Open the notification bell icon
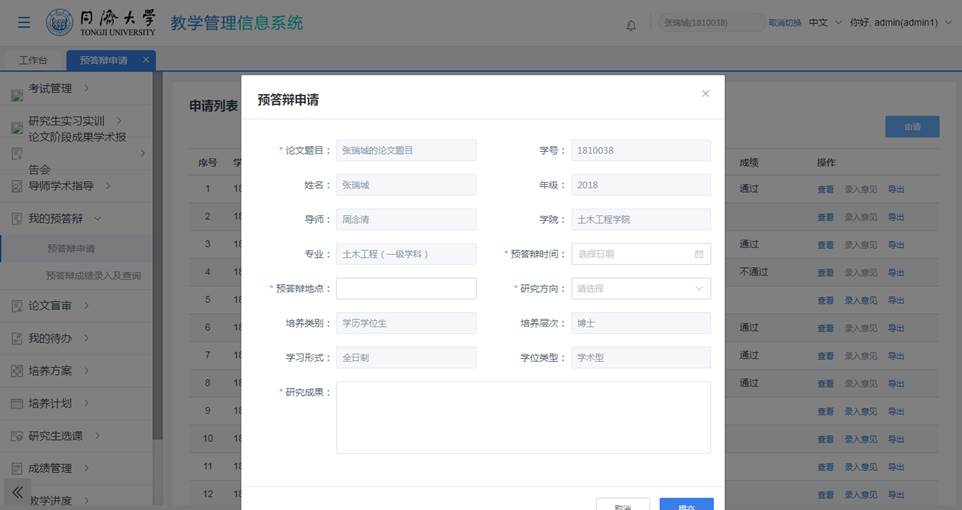Image resolution: width=962 pixels, height=510 pixels. [631, 25]
